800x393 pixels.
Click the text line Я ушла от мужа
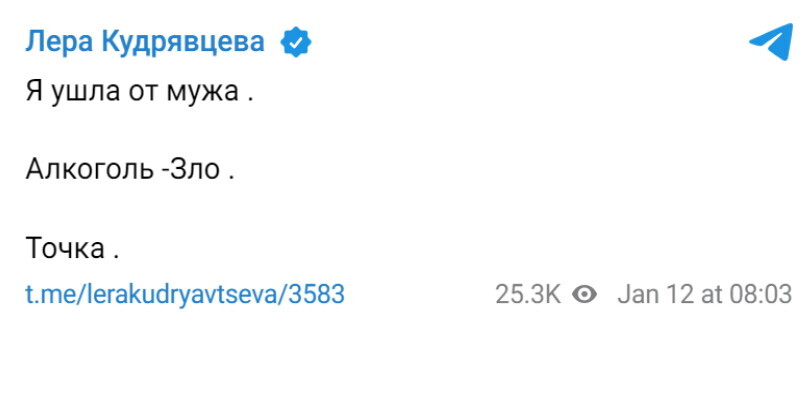[139, 92]
